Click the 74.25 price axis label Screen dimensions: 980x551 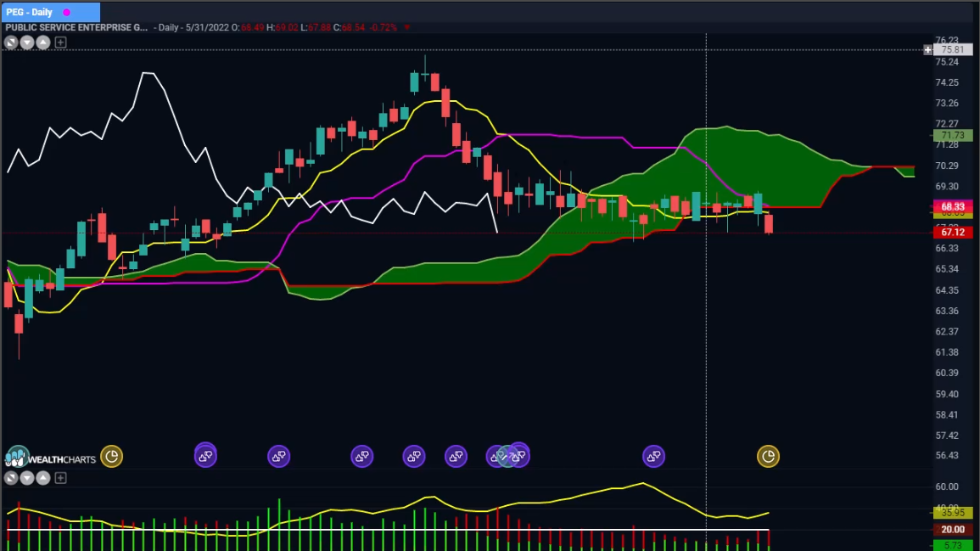click(947, 82)
